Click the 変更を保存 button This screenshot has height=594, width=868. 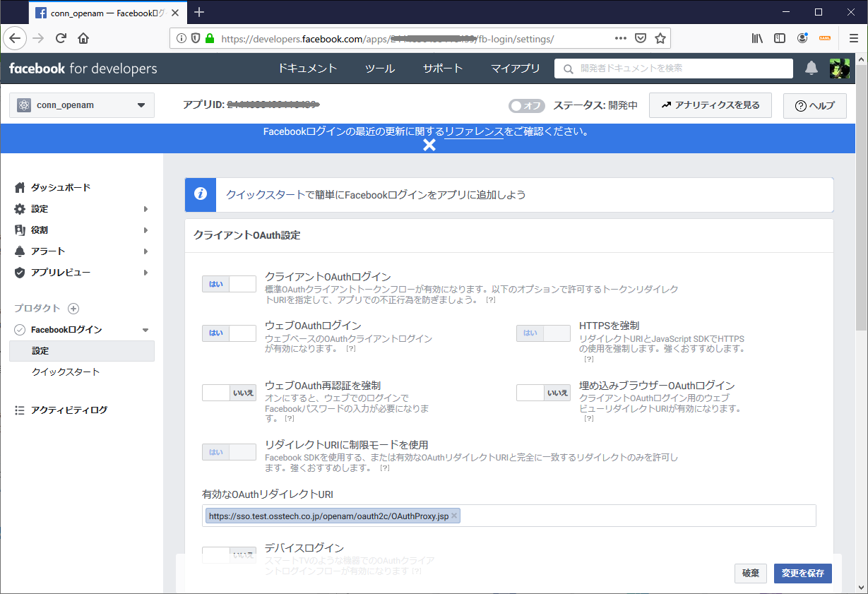tap(803, 574)
